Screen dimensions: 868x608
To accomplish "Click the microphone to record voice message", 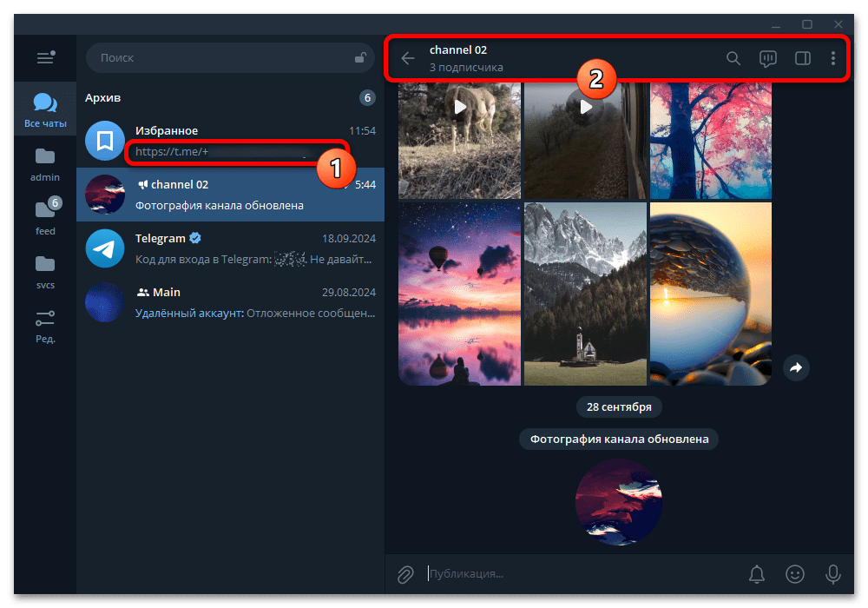I will tap(832, 574).
